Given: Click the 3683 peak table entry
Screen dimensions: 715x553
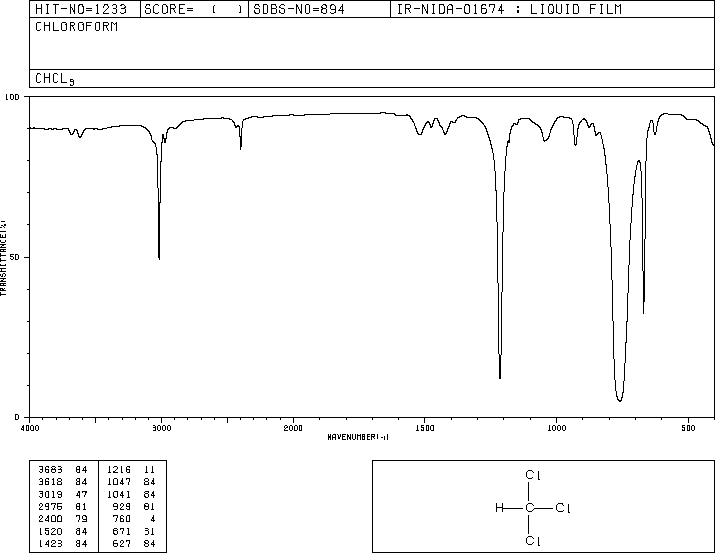Looking at the screenshot, I should click(x=50, y=470).
